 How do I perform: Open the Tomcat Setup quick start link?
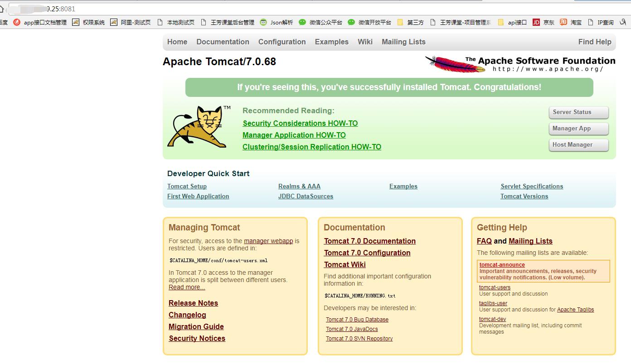[x=187, y=186]
